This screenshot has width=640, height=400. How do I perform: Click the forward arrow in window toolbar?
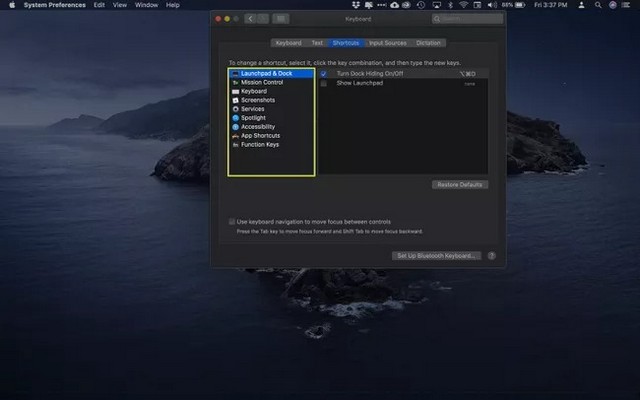262,19
